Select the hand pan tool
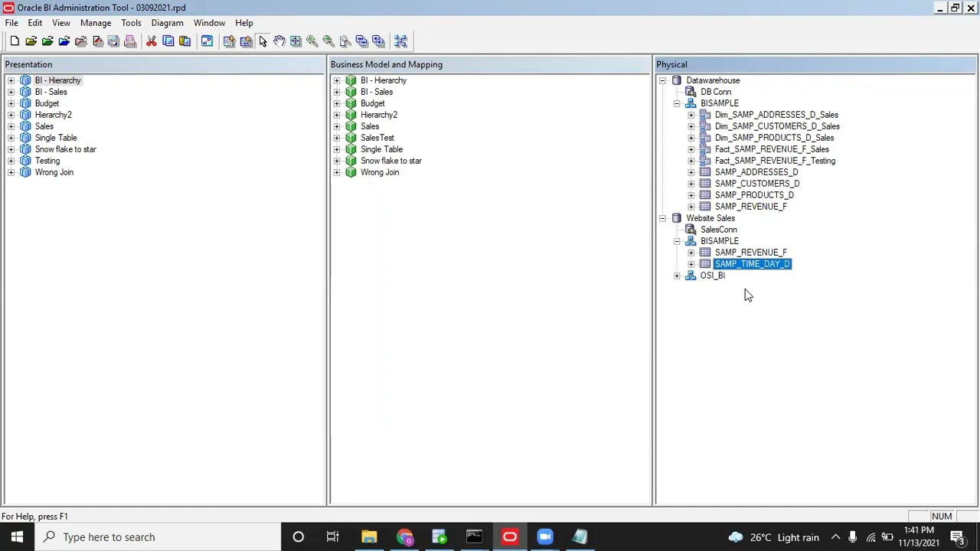 pyautogui.click(x=279, y=41)
